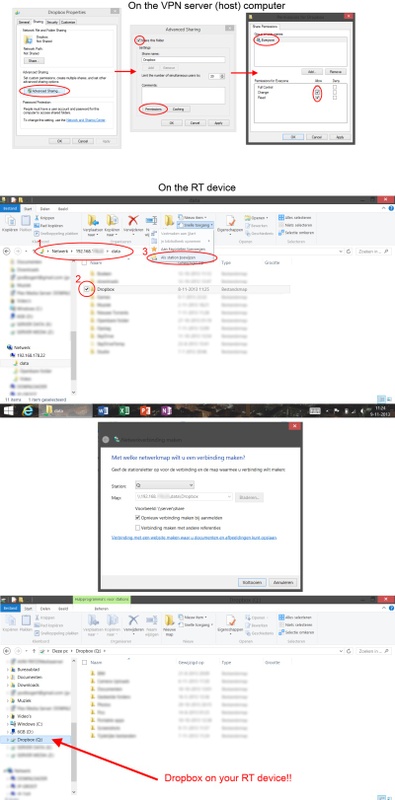395x800 pixels.
Task: Tick Allow checkbox for Read permission
Action: point(318,97)
